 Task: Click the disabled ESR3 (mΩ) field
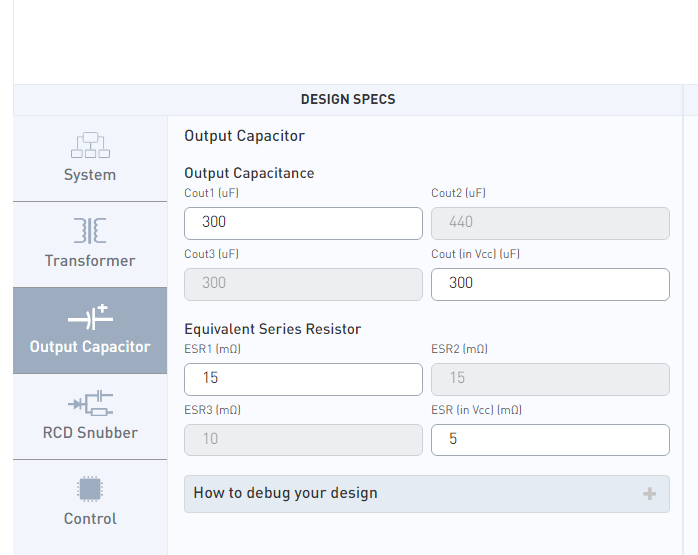[303, 440]
